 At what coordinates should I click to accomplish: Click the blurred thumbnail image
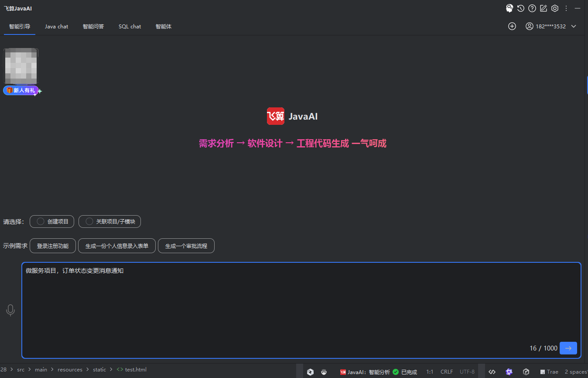(21, 66)
